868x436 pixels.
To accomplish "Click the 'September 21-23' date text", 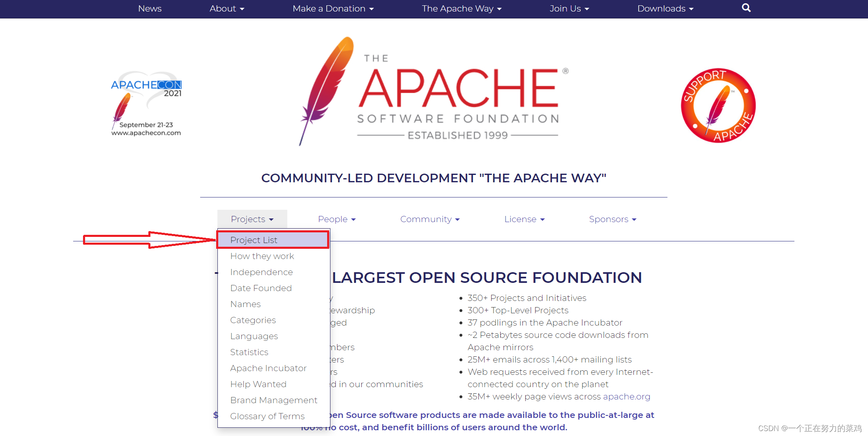I will 146,125.
